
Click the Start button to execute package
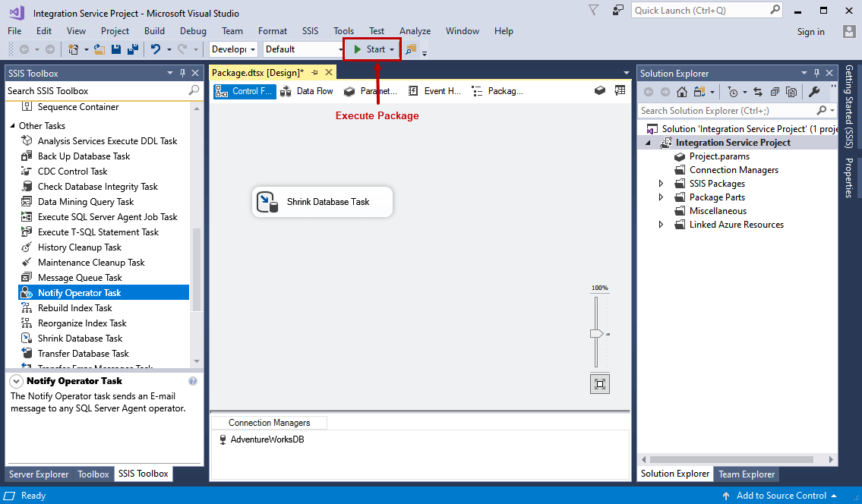371,49
